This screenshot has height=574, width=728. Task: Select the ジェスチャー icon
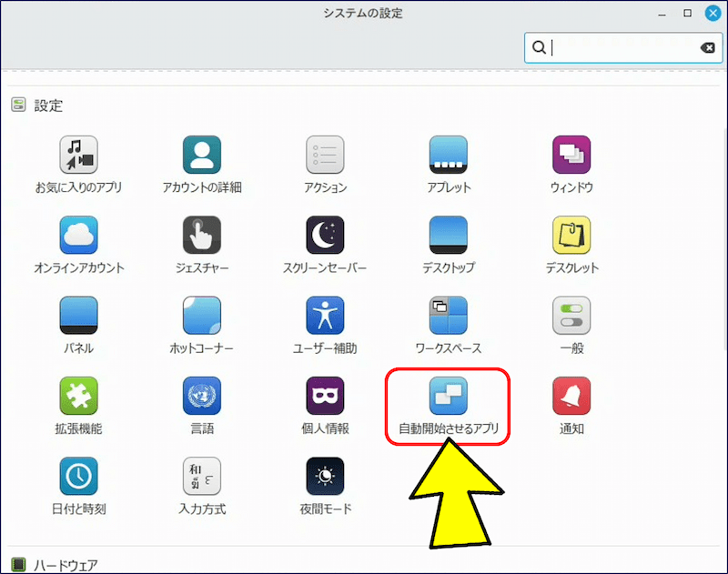(201, 235)
